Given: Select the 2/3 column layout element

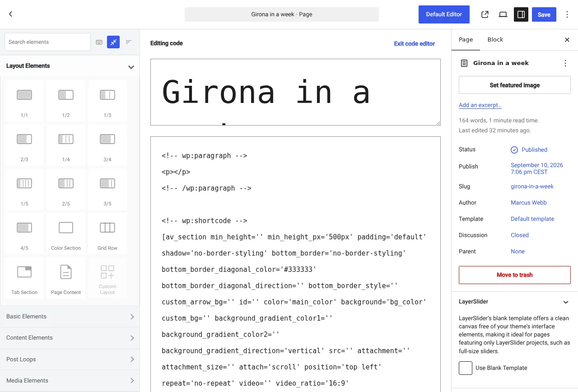Looking at the screenshot, I should 24,145.
